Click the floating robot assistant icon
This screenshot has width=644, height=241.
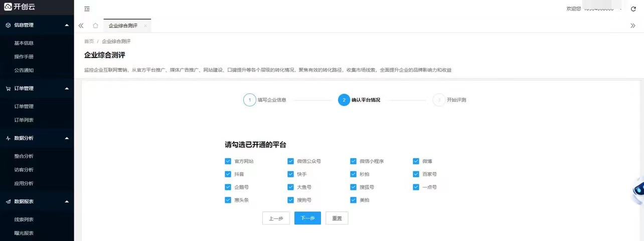[x=638, y=191]
